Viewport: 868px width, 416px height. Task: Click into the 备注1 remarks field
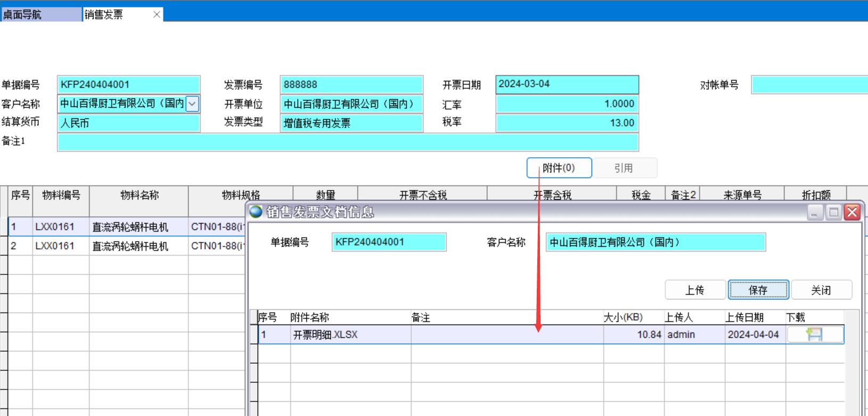(347, 142)
